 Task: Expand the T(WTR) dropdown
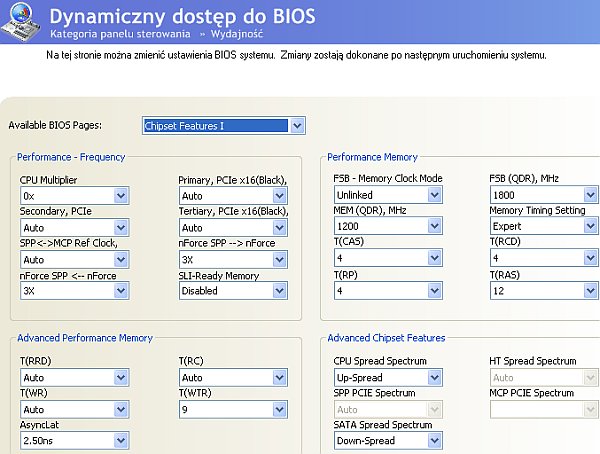coord(279,409)
